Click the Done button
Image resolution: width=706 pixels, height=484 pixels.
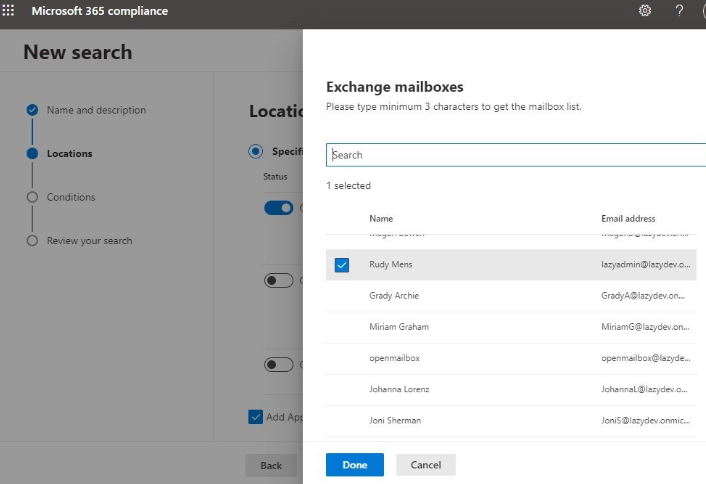355,465
